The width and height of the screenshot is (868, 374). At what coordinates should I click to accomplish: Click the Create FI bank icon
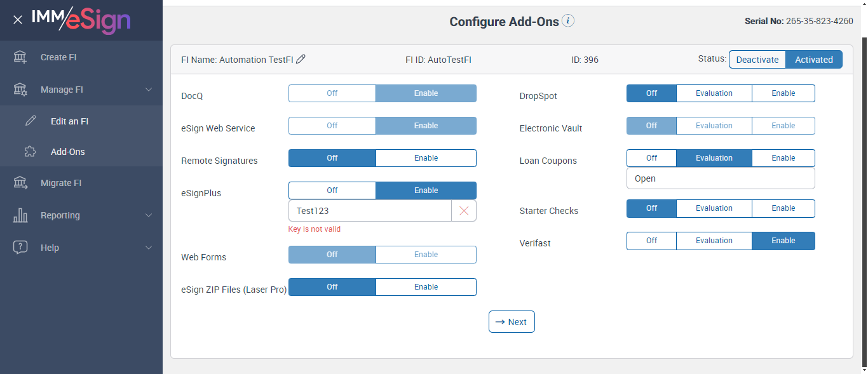(x=20, y=57)
